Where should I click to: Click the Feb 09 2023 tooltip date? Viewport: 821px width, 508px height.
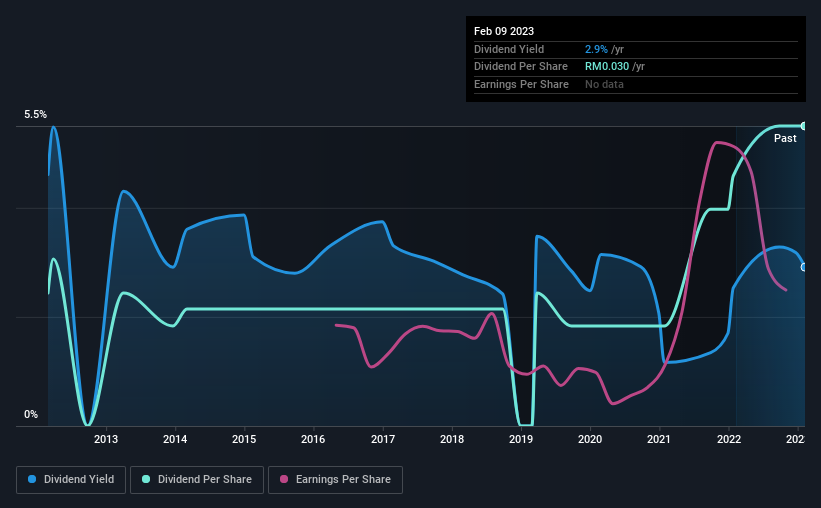[x=504, y=31]
